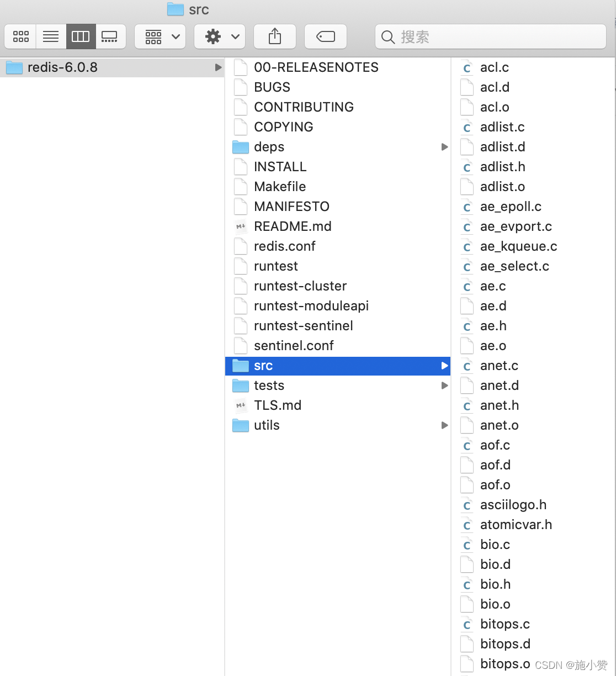Select the bitops.d file
616x676 pixels.
point(533,644)
